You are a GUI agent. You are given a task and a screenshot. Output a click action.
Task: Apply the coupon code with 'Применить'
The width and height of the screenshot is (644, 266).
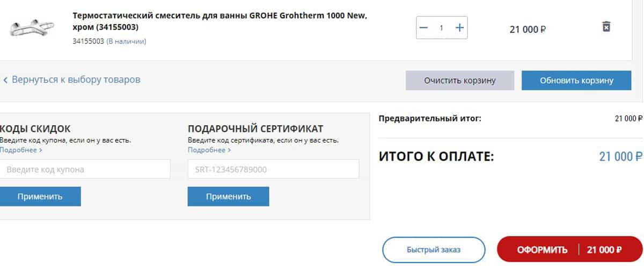[40, 197]
